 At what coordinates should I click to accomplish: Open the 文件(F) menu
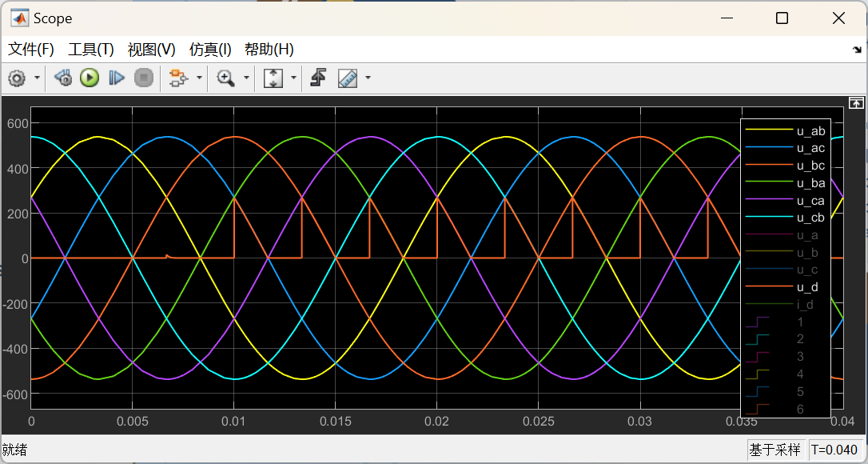(x=31, y=50)
